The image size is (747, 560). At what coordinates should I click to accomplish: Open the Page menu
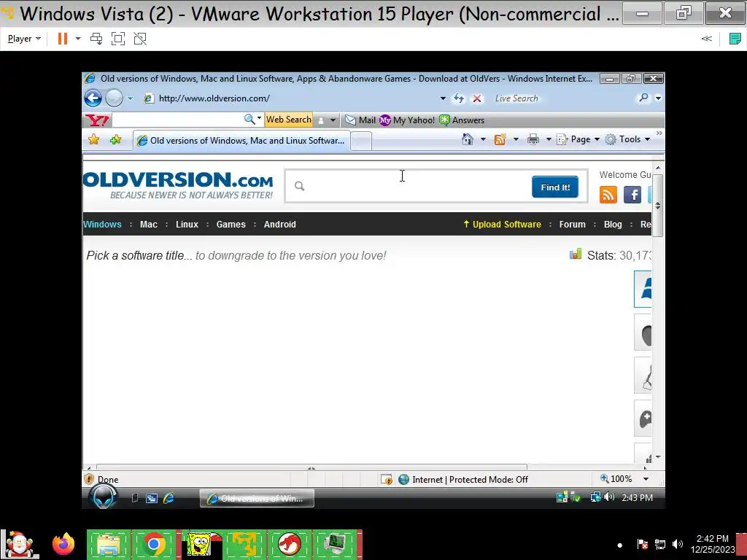[578, 139]
